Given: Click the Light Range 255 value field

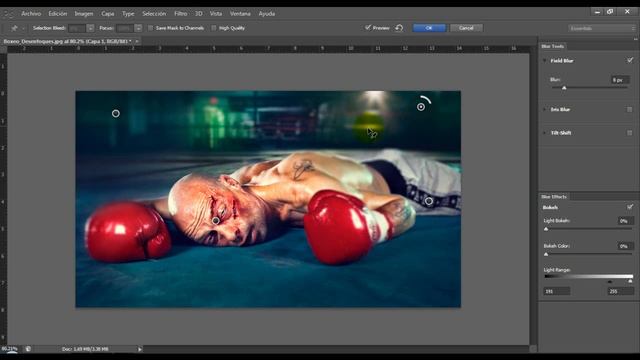Looking at the screenshot, I should click(620, 291).
